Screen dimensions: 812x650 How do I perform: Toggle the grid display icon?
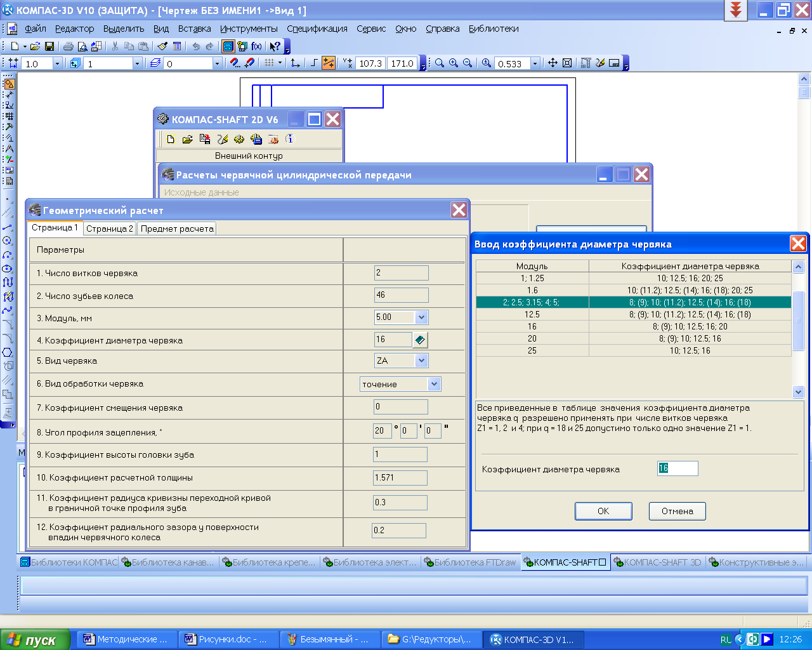269,63
